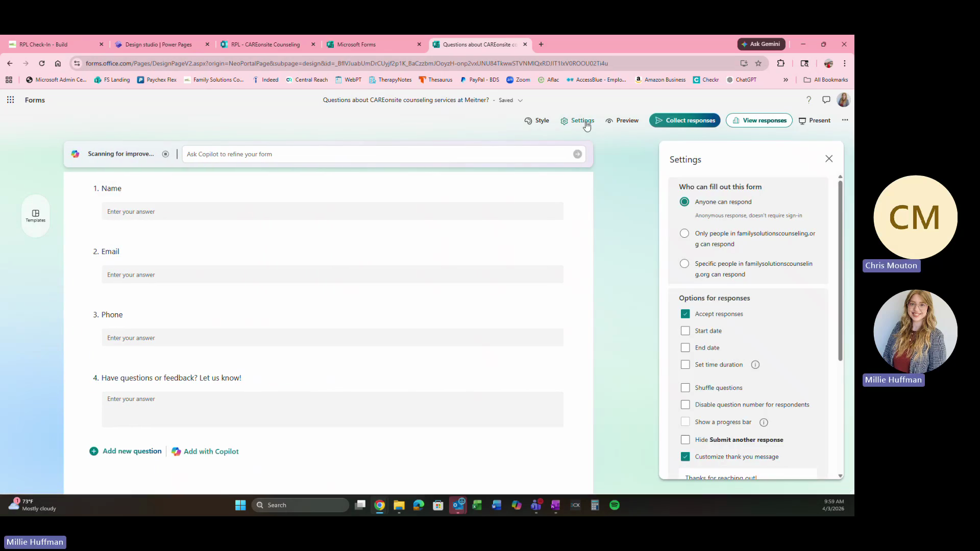
Task: Stop the Copilot scanning for improvements
Action: point(165,154)
